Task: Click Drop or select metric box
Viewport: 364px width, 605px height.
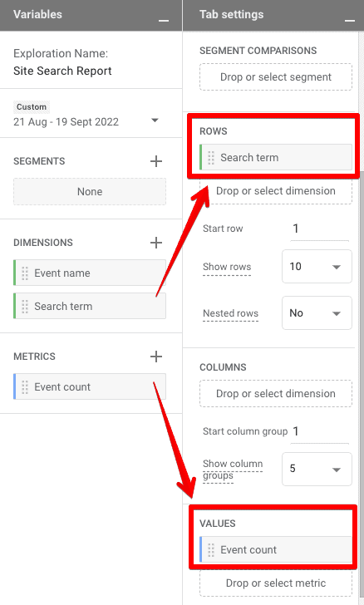Action: pos(276,583)
